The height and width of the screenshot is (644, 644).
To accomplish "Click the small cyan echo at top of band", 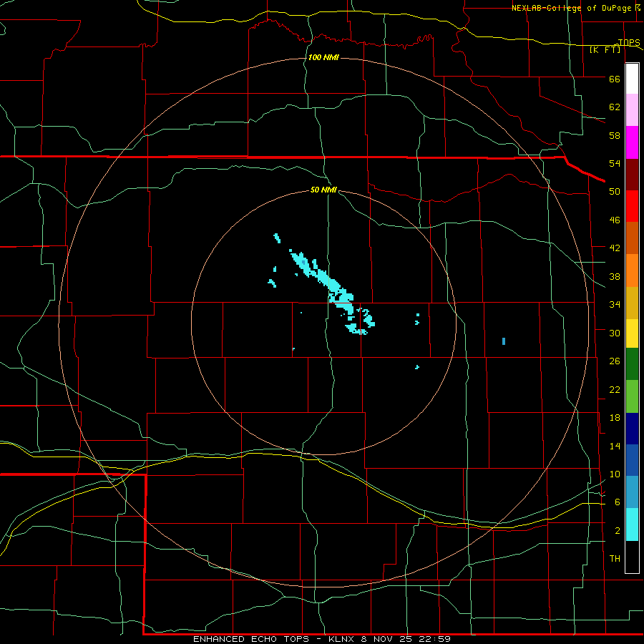I will [277, 238].
